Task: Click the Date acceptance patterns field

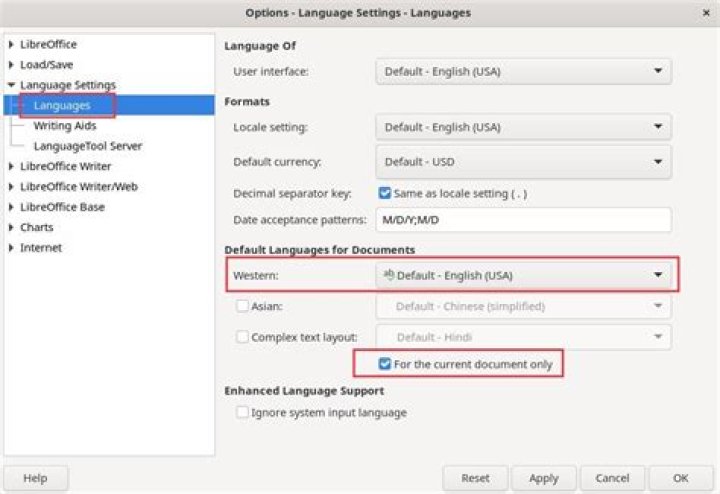Action: [x=523, y=220]
